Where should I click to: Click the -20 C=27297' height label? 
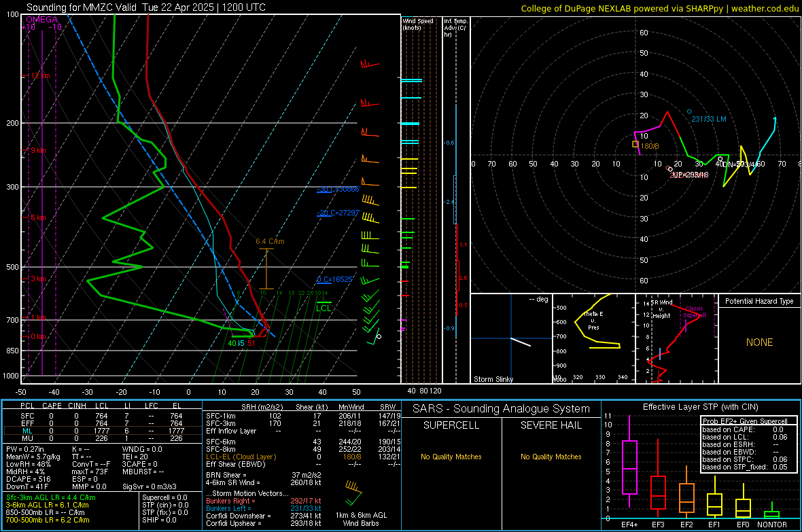pos(338,213)
